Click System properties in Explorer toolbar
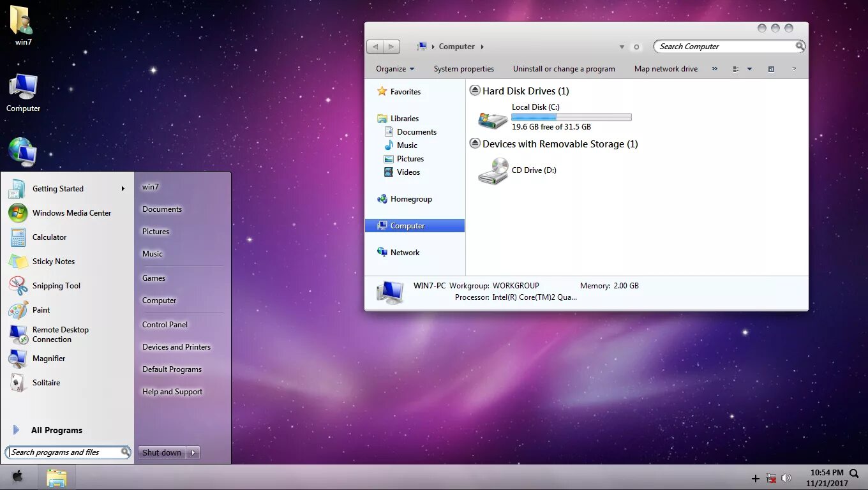Image resolution: width=868 pixels, height=490 pixels. click(x=464, y=69)
